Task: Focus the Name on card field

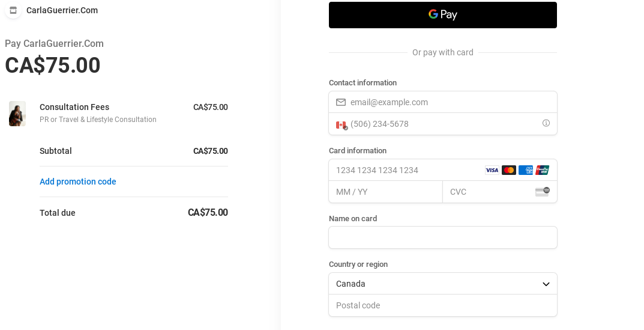Action: click(x=443, y=237)
